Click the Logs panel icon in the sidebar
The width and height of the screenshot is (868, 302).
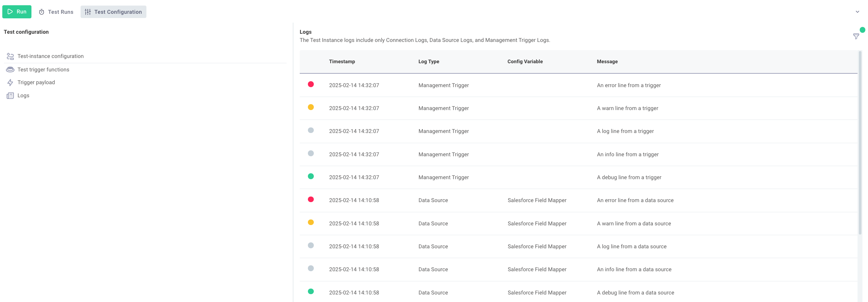click(x=10, y=95)
